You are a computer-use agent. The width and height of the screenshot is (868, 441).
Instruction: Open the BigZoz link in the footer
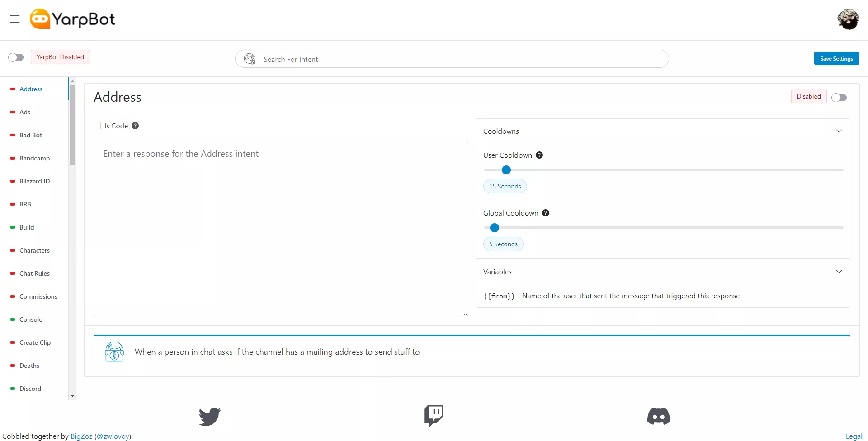tap(81, 436)
